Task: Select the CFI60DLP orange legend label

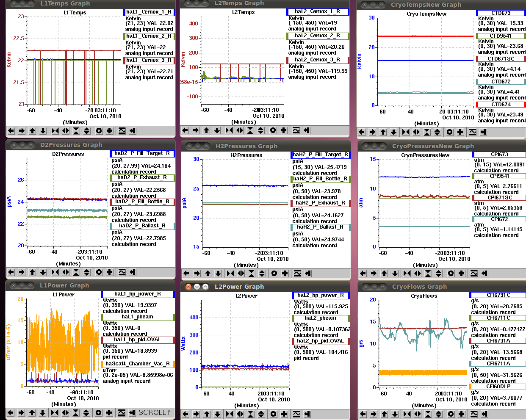Action: 498,387
